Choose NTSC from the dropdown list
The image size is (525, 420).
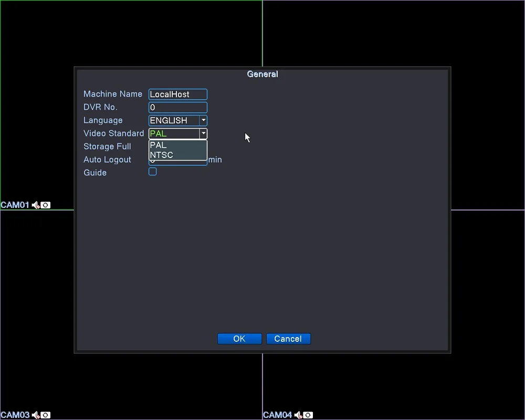178,155
